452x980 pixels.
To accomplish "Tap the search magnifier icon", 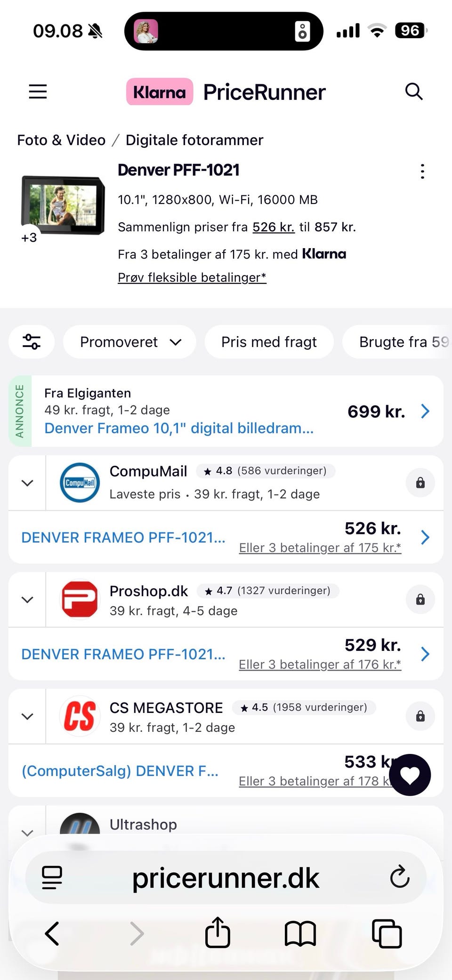I will point(413,91).
